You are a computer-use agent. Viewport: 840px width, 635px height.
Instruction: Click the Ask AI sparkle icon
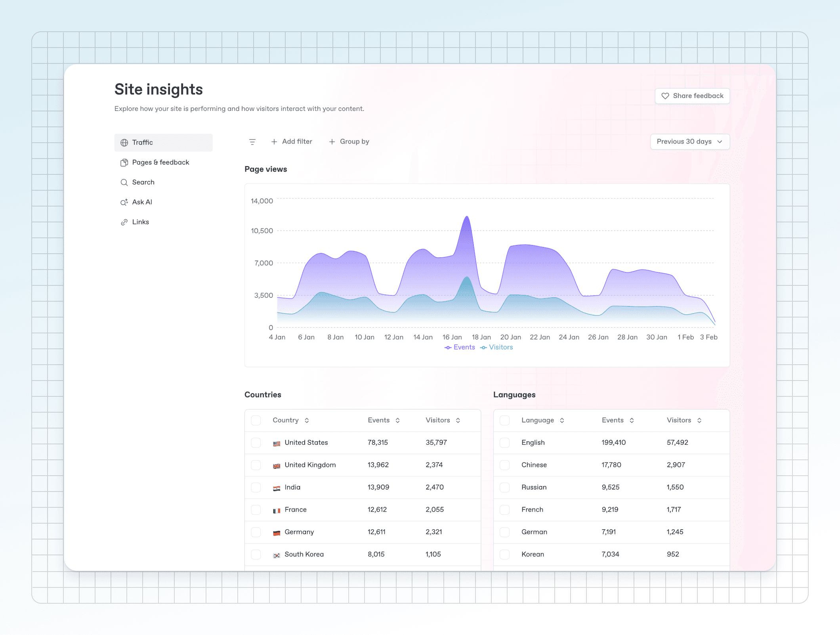(124, 202)
